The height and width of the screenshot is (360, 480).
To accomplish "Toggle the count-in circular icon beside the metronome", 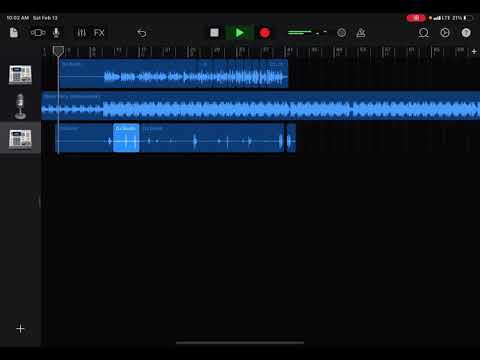I will (x=341, y=33).
